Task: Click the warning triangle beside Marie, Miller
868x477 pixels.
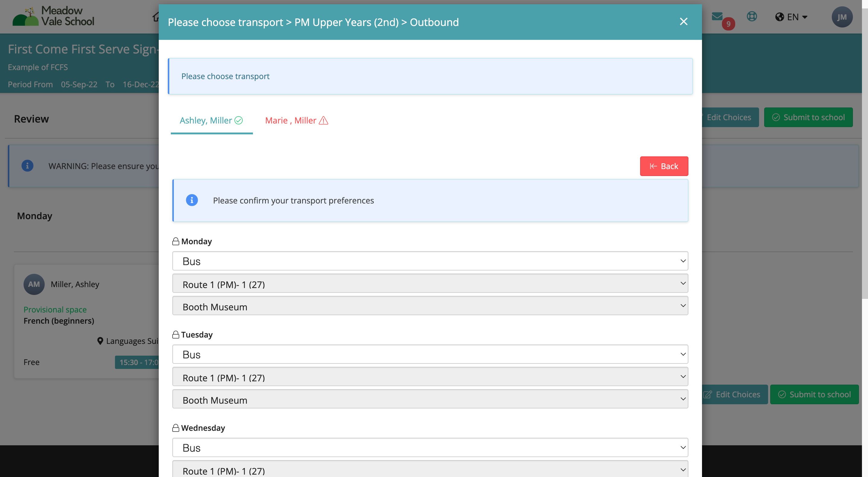Action: (324, 120)
